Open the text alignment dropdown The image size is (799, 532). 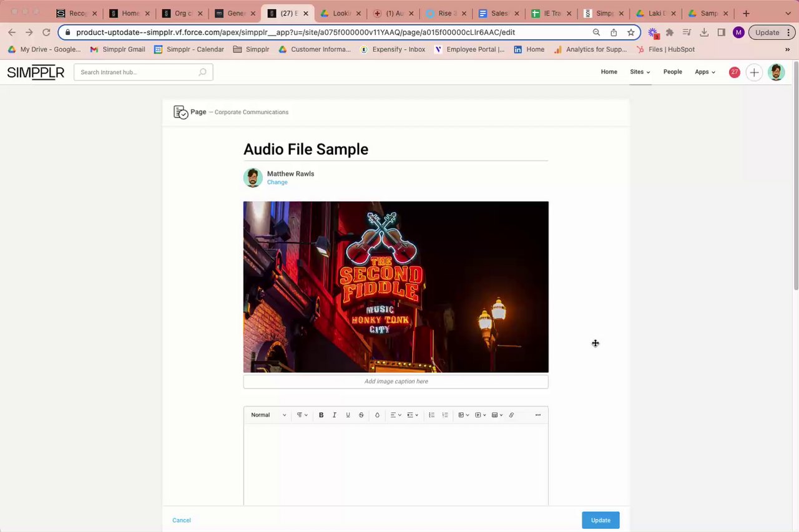395,415
